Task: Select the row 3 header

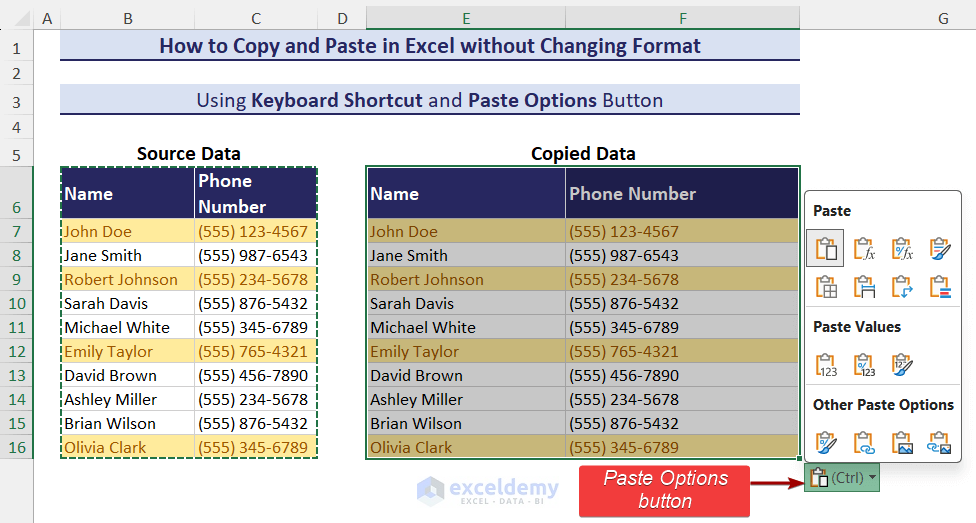Action: (16, 101)
